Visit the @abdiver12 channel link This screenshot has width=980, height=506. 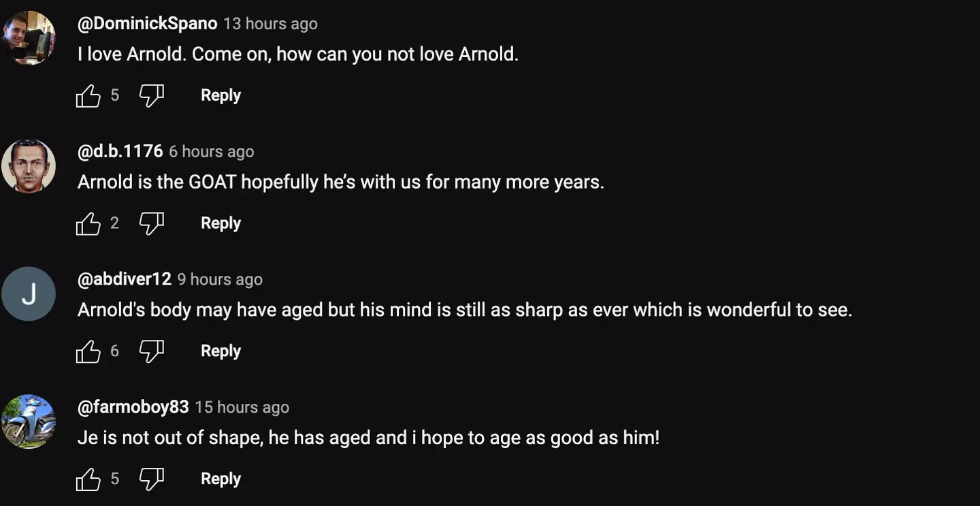(x=125, y=279)
